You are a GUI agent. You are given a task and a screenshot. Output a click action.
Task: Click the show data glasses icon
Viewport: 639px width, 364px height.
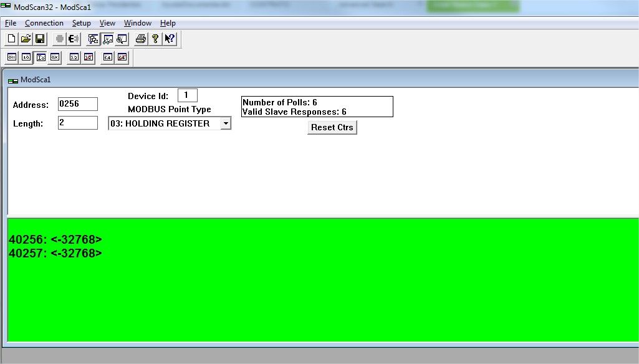(x=108, y=39)
